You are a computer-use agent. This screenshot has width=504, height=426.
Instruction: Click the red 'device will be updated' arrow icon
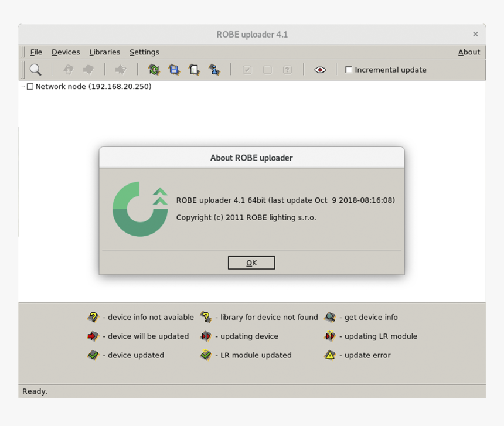coord(92,336)
